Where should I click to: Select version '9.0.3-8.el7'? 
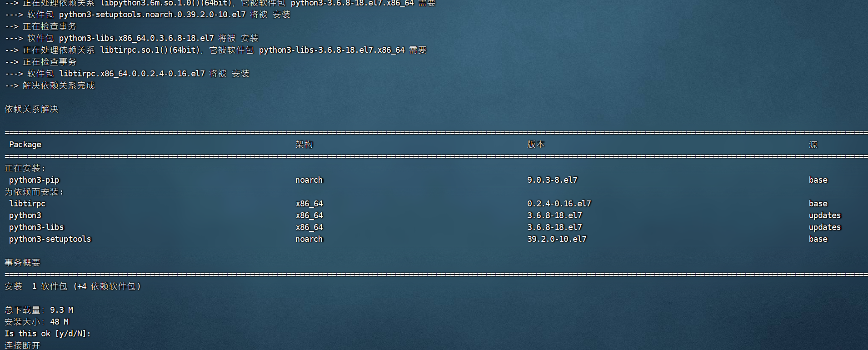tap(552, 180)
